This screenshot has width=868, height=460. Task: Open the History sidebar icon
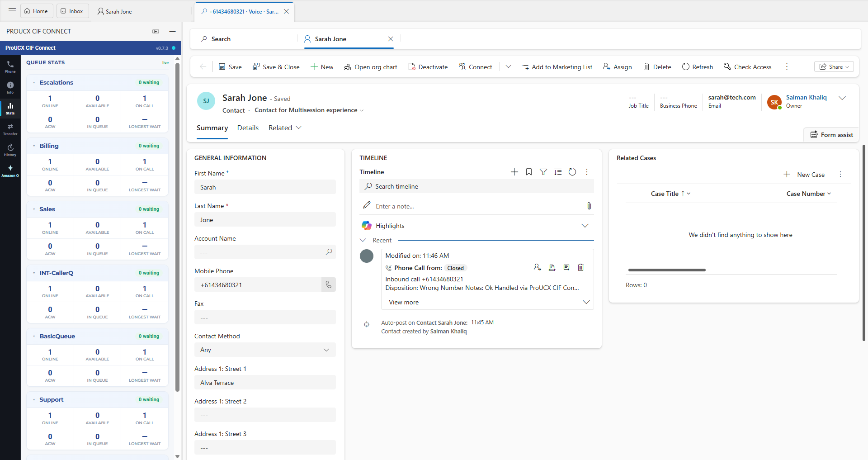click(x=10, y=150)
